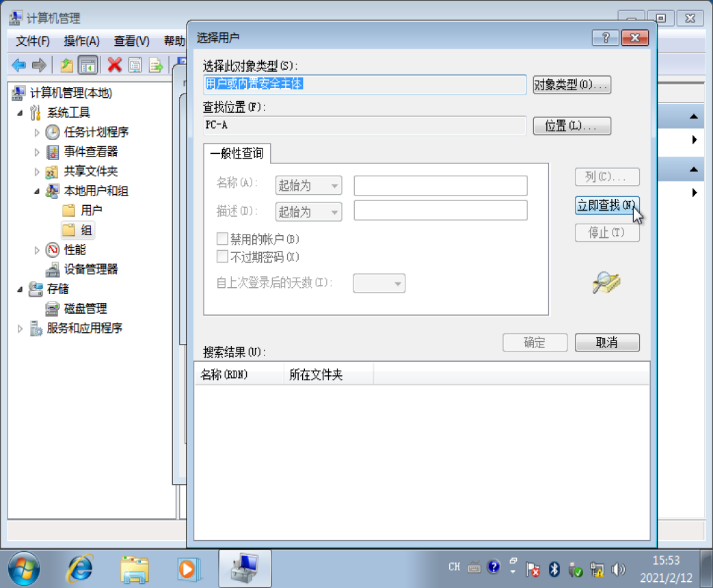The width and height of the screenshot is (713, 588).
Task: Sort results by 名称(RDN) column header
Action: tap(239, 375)
